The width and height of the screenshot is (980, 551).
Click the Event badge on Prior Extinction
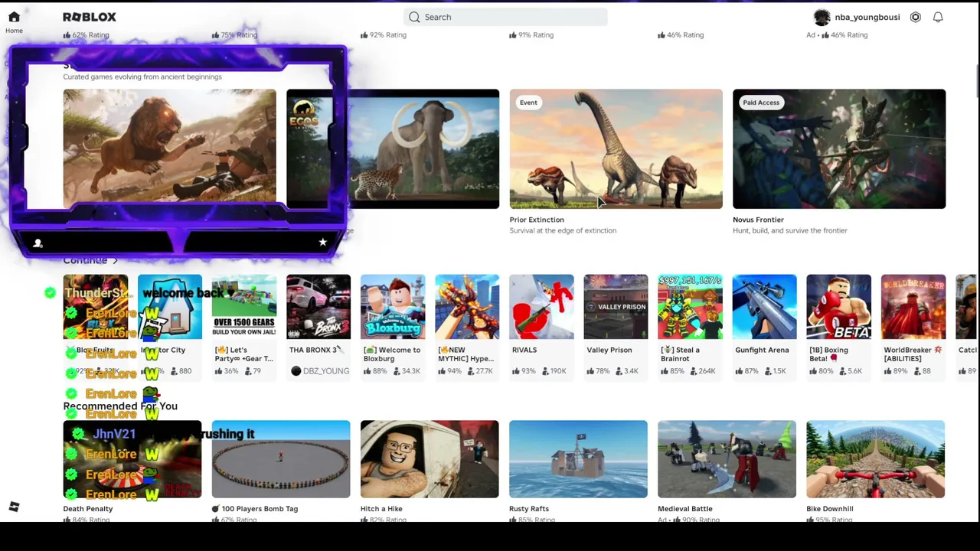coord(528,103)
